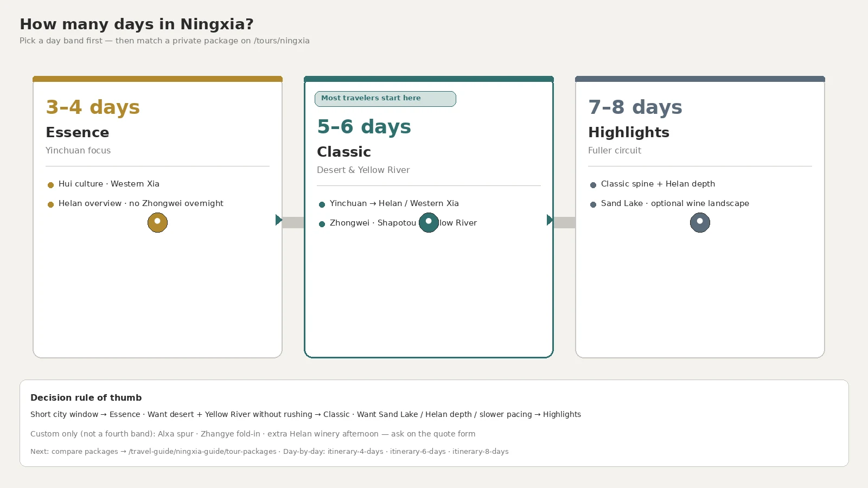868x488 pixels.
Task: Click the slate color bar atop Highlights card
Action: (x=700, y=79)
